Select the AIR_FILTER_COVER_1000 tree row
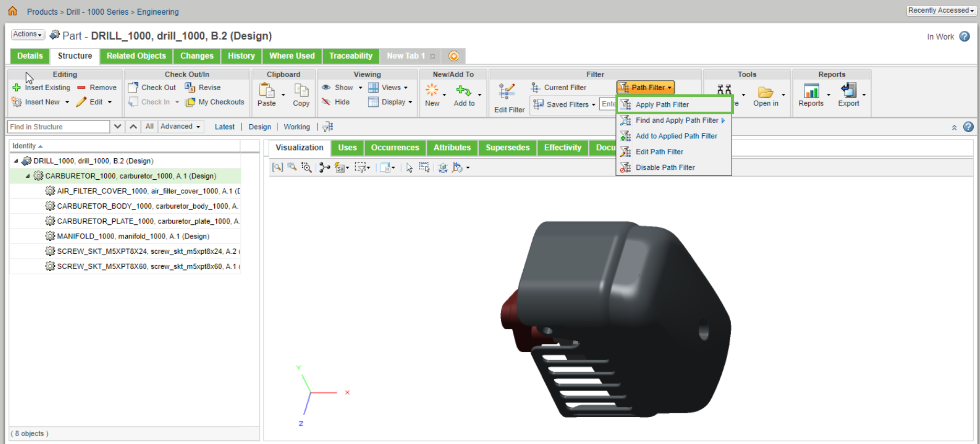980x444 pixels. [125, 191]
